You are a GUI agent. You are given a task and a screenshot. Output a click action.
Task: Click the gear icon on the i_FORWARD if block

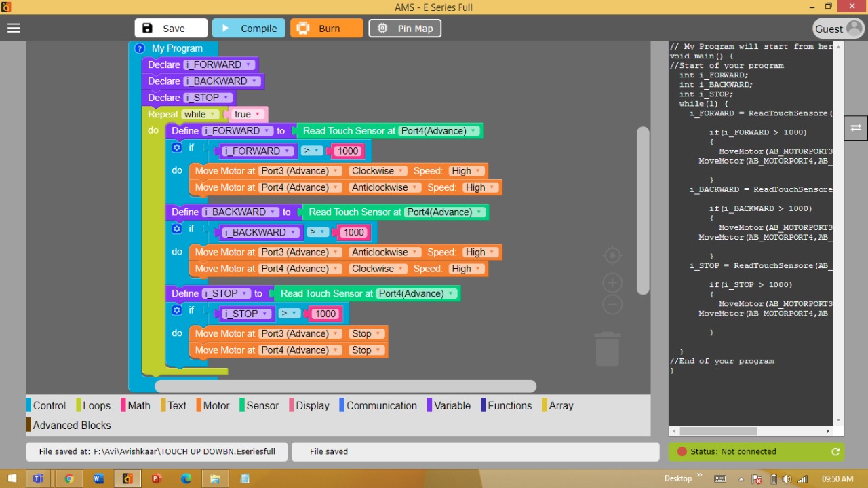[x=177, y=147]
